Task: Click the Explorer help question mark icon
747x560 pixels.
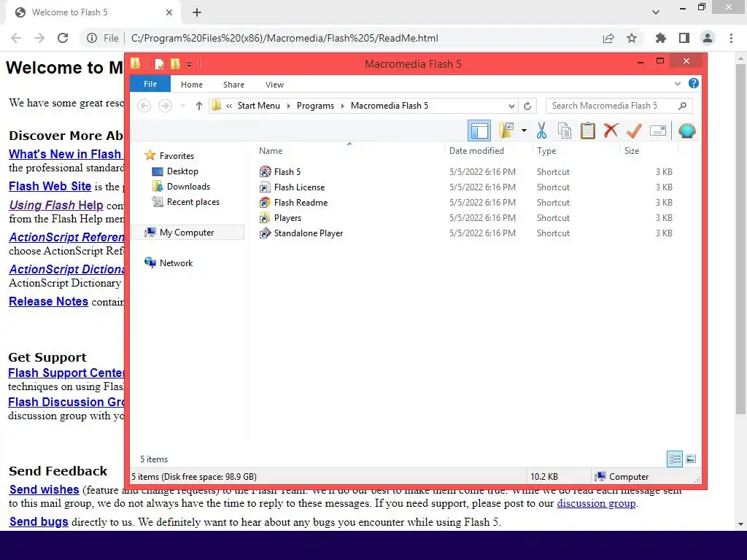Action: [694, 83]
